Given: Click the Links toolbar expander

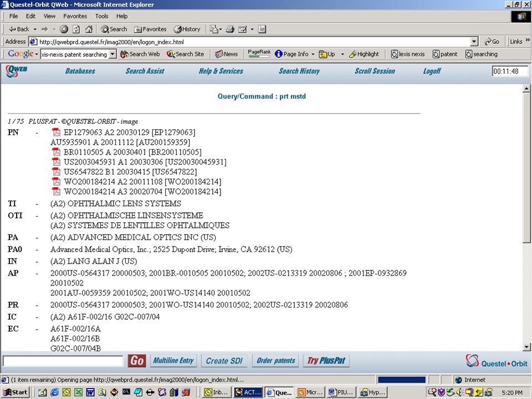Looking at the screenshot, I should click(528, 40).
